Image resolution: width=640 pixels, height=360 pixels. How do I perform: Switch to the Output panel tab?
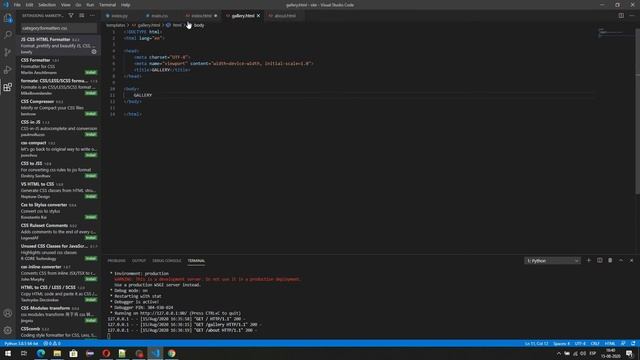(139, 261)
